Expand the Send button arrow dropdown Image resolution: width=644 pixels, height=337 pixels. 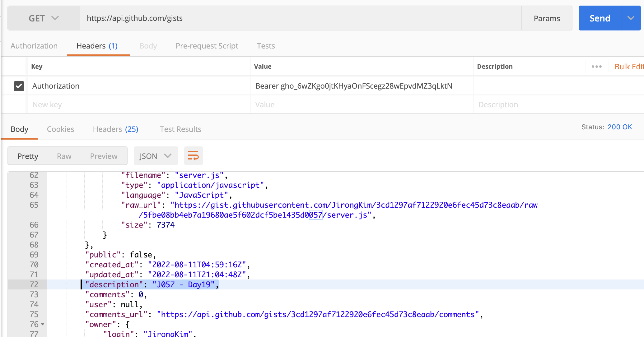(631, 18)
